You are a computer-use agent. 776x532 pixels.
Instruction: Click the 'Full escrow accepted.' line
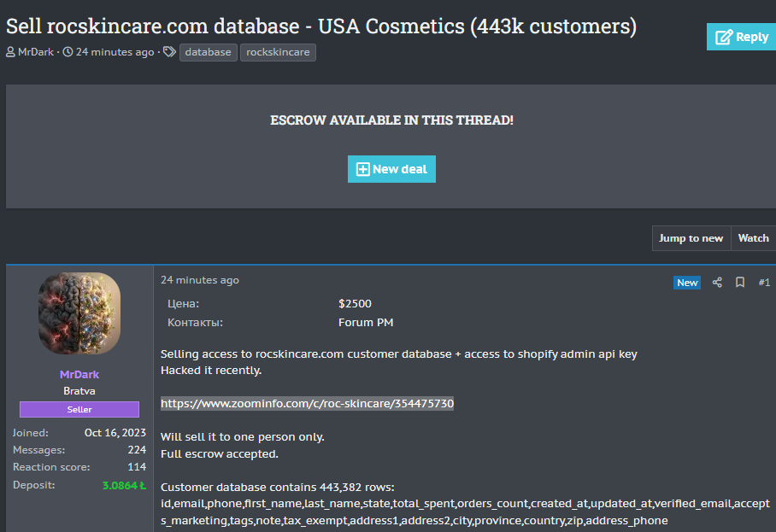pos(220,454)
